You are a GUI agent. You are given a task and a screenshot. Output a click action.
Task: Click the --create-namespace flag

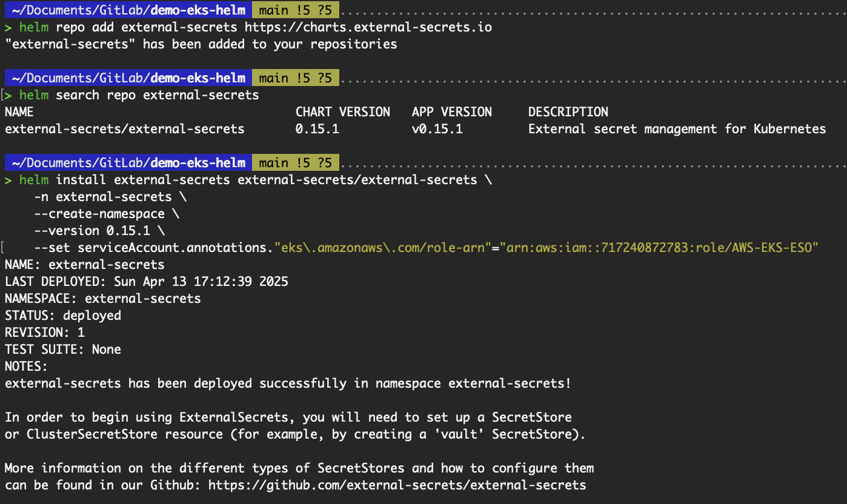[107, 214]
